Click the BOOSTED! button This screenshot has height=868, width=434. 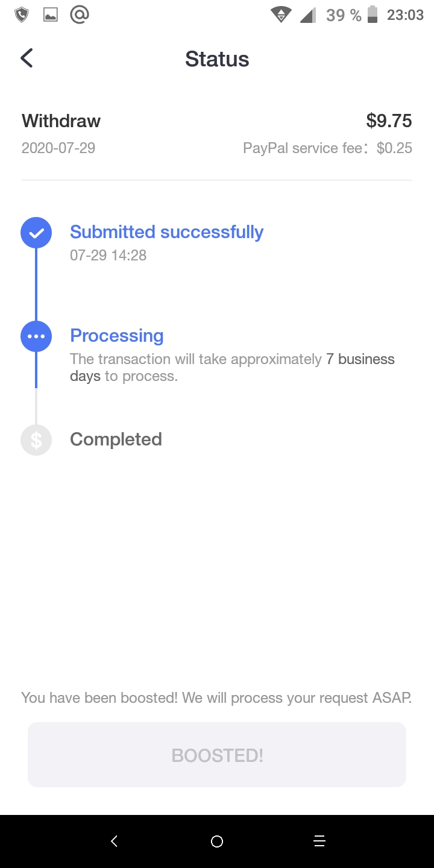(x=217, y=755)
